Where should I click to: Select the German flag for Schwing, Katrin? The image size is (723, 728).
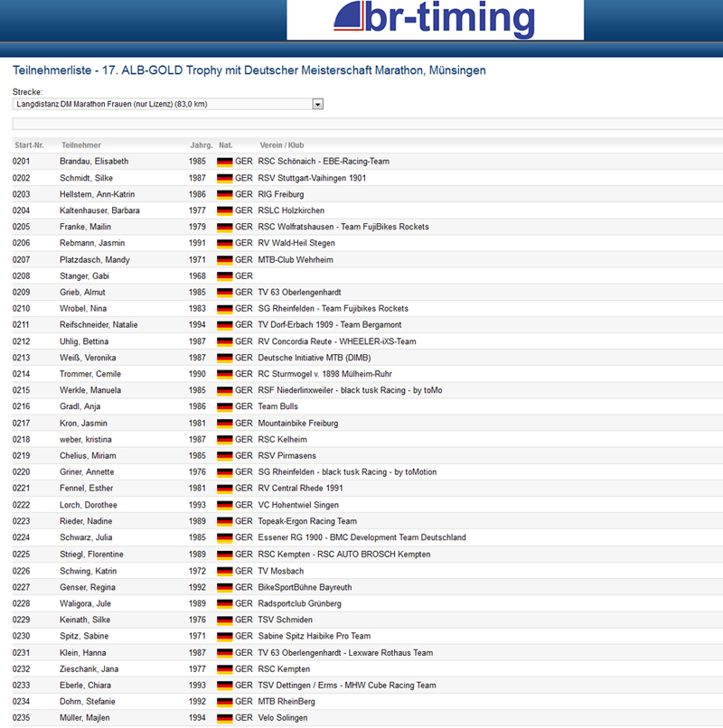(x=225, y=572)
